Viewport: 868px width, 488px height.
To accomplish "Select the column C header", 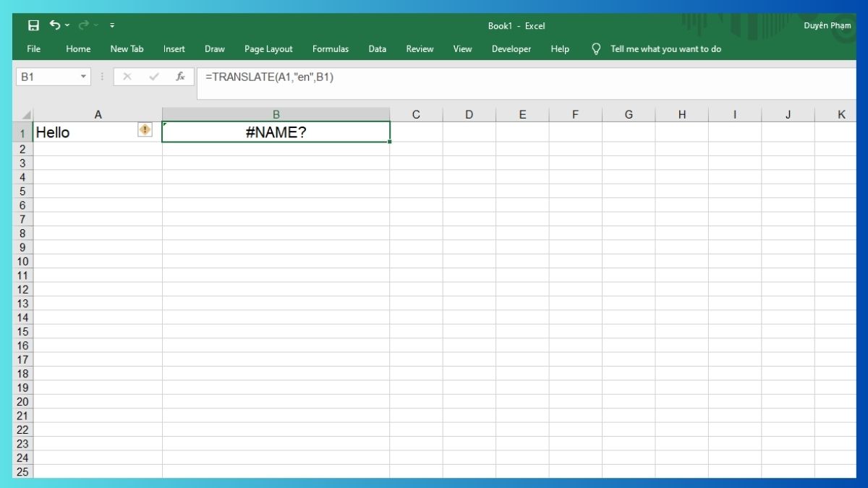I will (416, 115).
